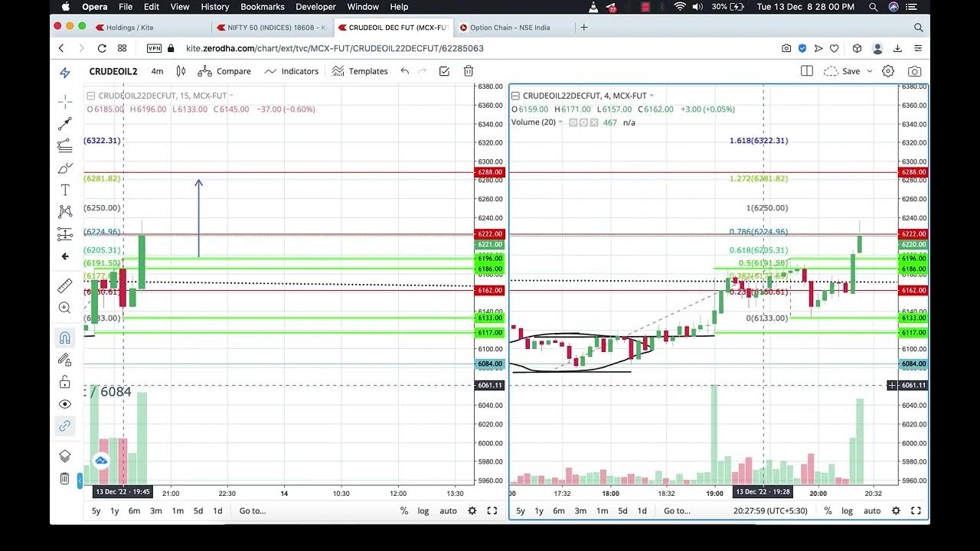
Task: Switch to Option Chain - NSE India tab
Action: (x=509, y=27)
